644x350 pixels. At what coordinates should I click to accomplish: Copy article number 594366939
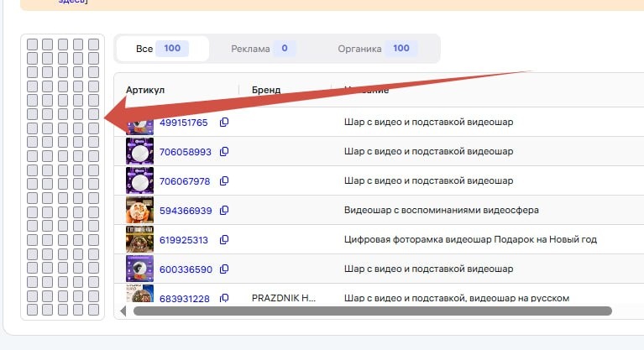[x=224, y=211]
